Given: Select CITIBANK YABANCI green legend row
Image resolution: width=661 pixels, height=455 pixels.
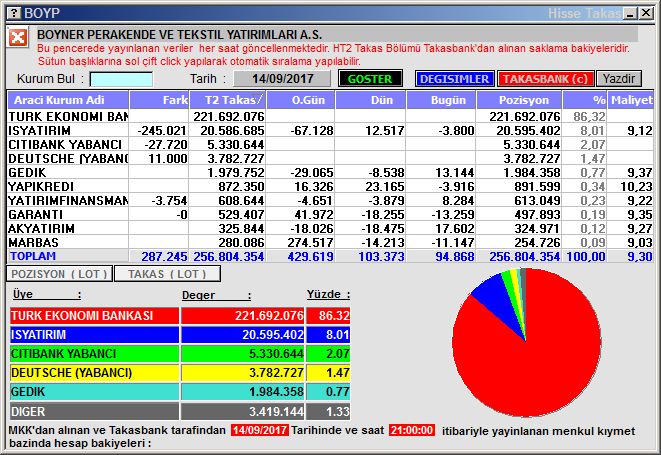Looking at the screenshot, I should point(180,354).
